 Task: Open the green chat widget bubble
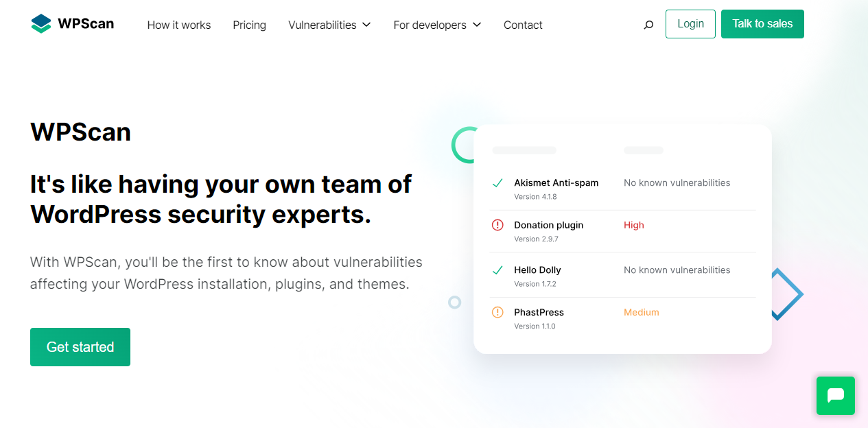(x=835, y=396)
